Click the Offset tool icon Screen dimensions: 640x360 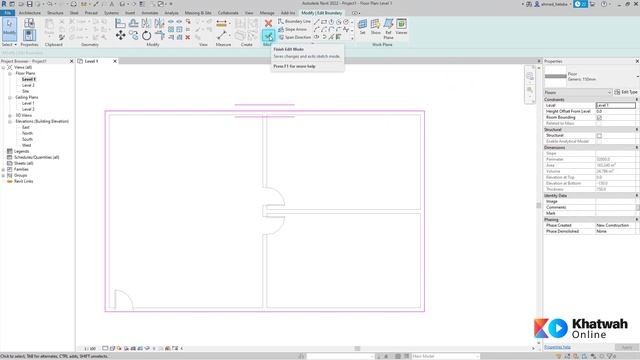133,23
